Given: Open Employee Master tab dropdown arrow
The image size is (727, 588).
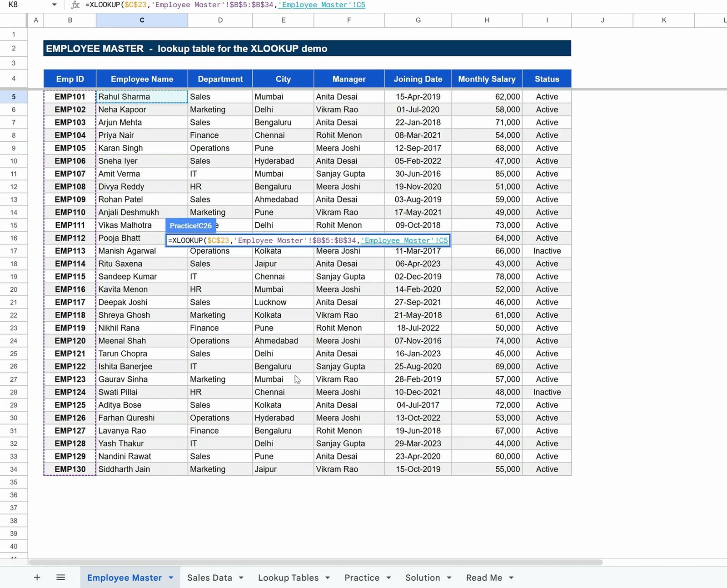Looking at the screenshot, I should click(x=171, y=578).
